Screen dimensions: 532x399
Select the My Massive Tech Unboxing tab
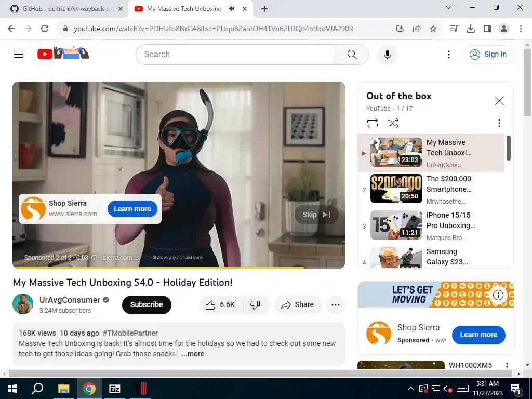[183, 9]
